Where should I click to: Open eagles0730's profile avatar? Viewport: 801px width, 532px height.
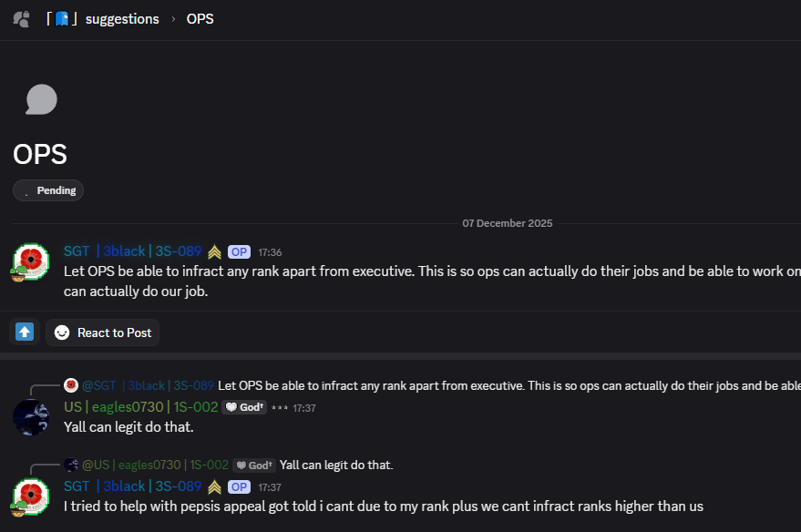[30, 416]
